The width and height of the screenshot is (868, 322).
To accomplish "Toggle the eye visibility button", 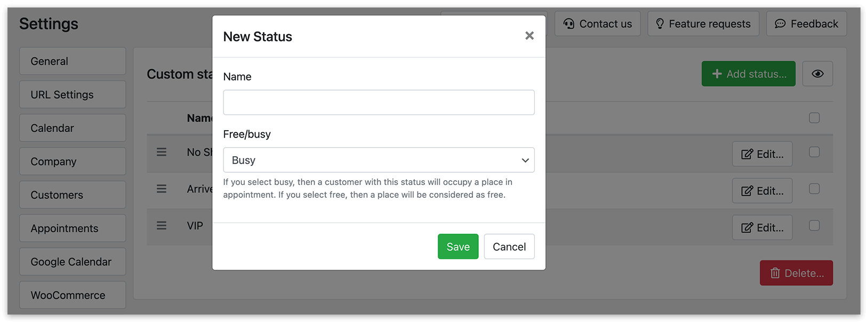I will [x=817, y=74].
